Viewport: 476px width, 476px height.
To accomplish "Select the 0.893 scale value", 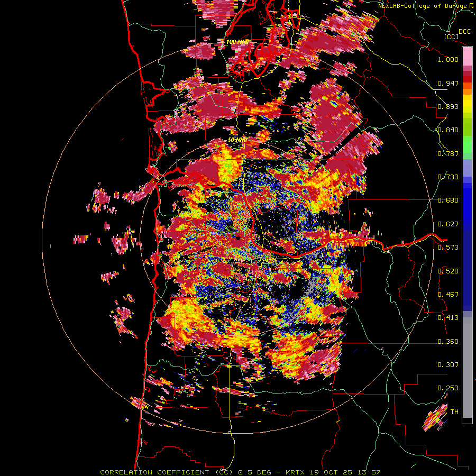I will pyautogui.click(x=448, y=106).
